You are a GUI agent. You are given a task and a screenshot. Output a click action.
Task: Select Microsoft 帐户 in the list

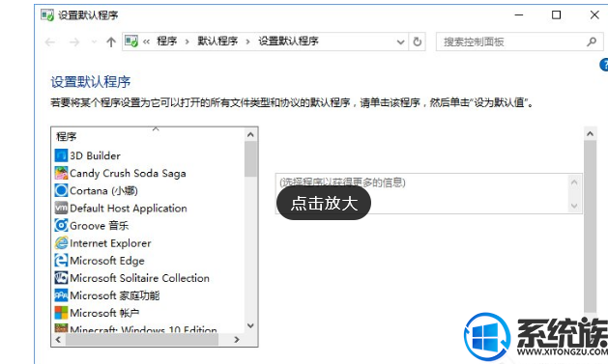click(104, 313)
